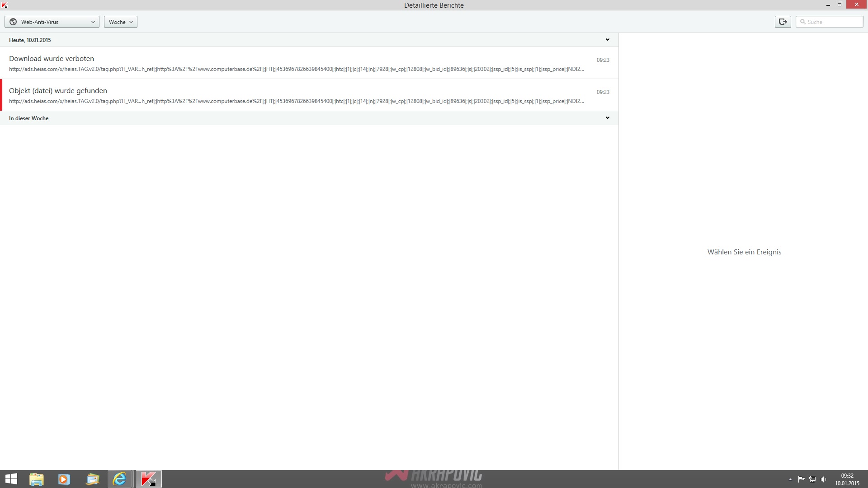Image resolution: width=868 pixels, height=488 pixels.
Task: Click the network tray icon
Action: [x=812, y=479]
